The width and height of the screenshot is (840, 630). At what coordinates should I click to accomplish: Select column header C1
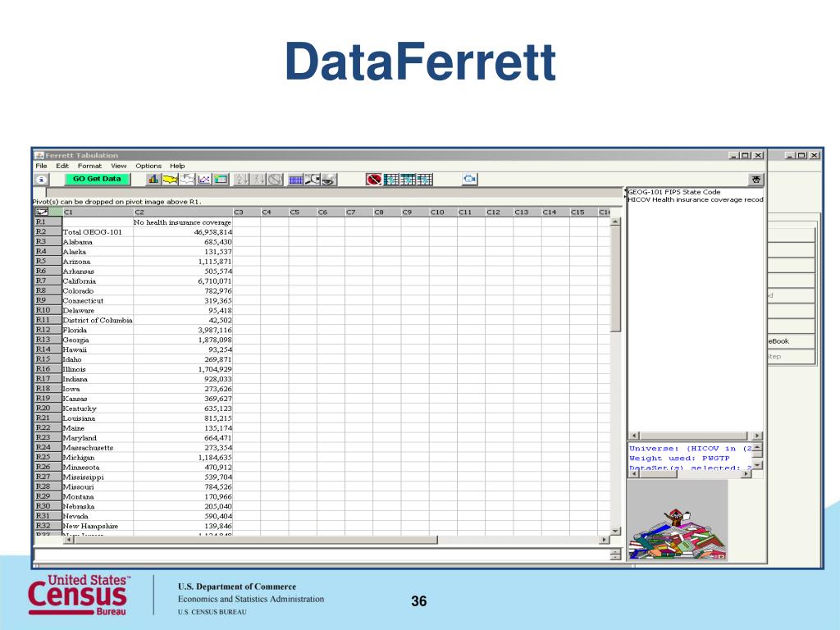coord(98,212)
